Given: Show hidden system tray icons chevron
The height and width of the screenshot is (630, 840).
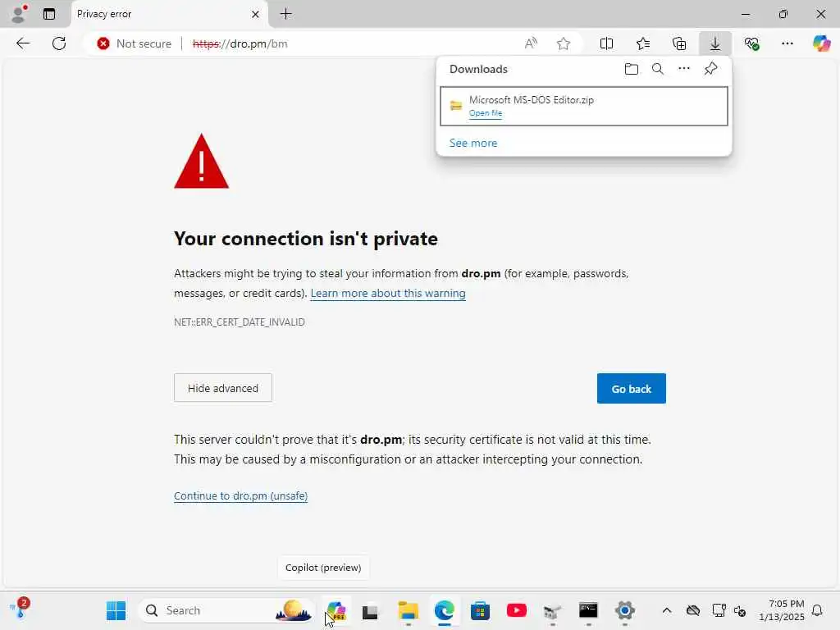Looking at the screenshot, I should tap(666, 610).
